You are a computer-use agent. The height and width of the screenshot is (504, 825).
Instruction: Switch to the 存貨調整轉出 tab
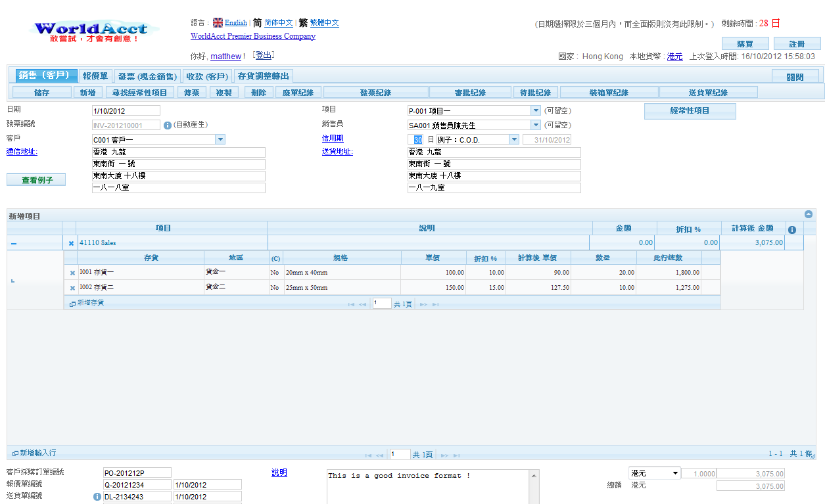pyautogui.click(x=263, y=76)
